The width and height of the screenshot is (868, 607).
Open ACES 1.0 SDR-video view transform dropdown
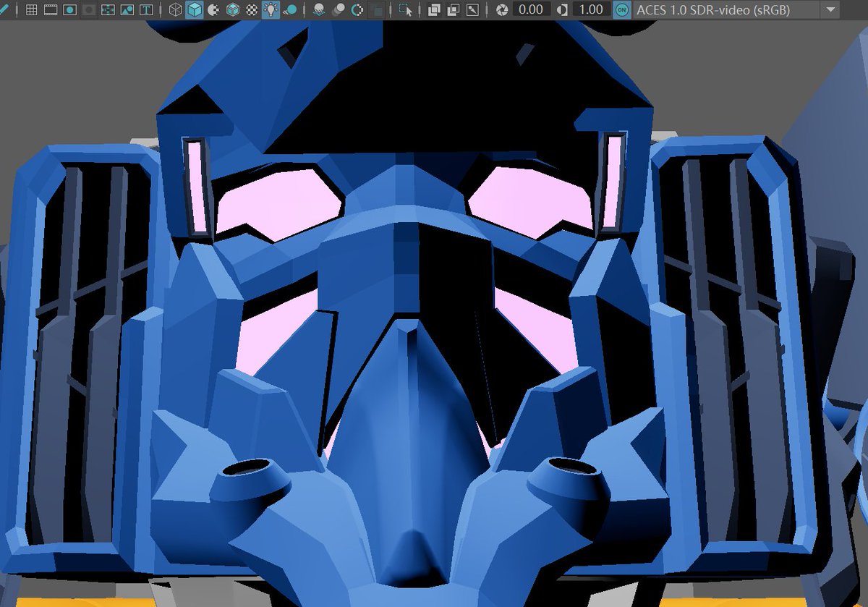point(736,10)
